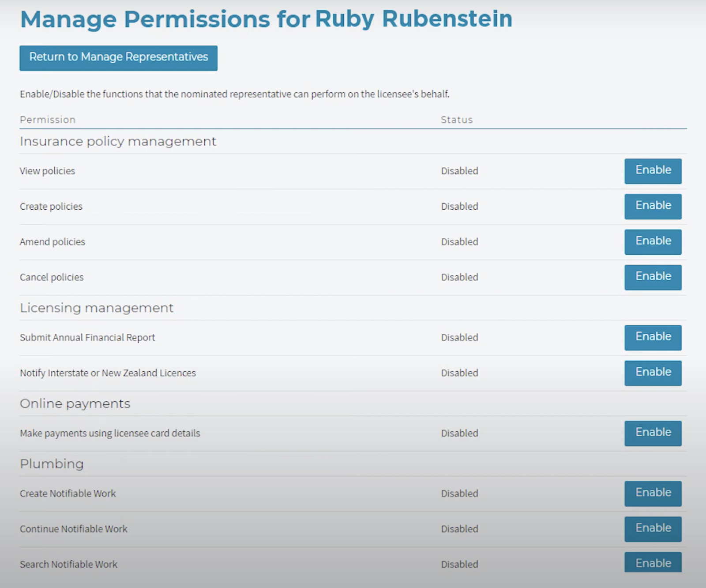Click the 'Online payments' section heading

(x=75, y=403)
